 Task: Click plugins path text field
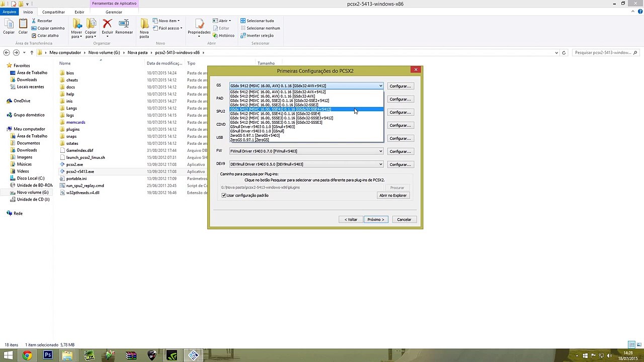click(x=303, y=188)
